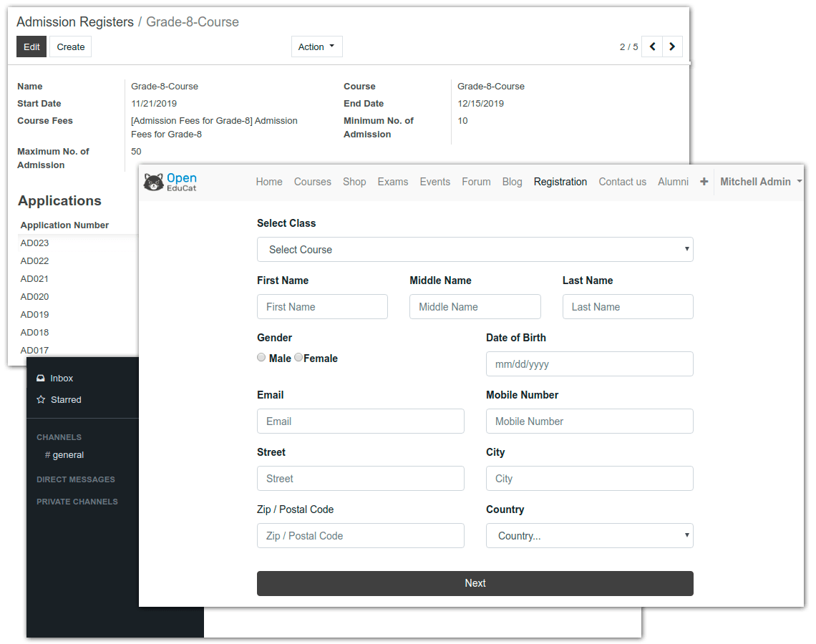Select application AD023 from the list
The image size is (816, 644).
(x=34, y=243)
